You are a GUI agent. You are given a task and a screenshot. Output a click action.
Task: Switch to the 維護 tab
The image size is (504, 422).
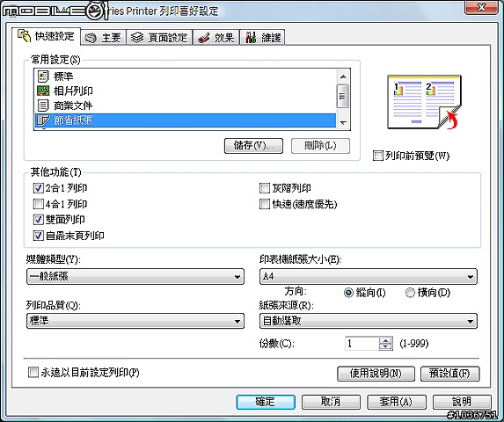pos(262,38)
